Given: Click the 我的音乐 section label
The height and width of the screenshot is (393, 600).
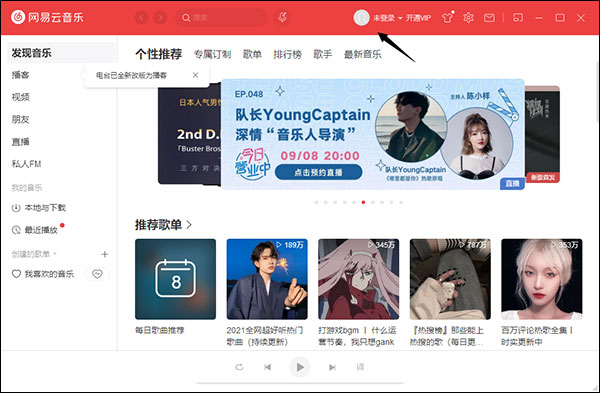Looking at the screenshot, I should (x=27, y=188).
